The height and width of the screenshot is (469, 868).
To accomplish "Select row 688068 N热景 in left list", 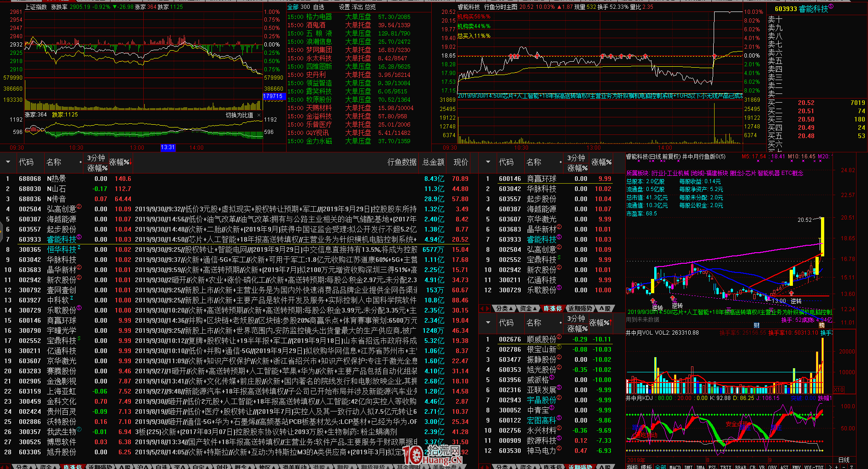I will click(x=235, y=179).
